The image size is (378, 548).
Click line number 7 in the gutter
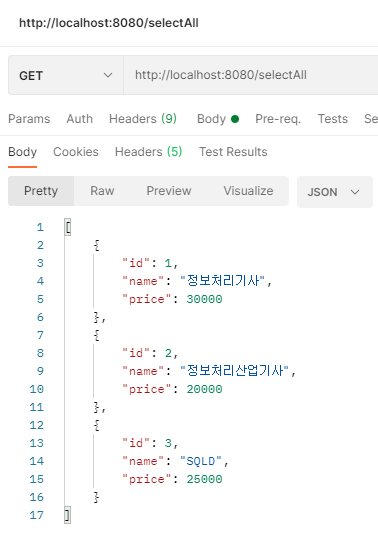pyautogui.click(x=40, y=335)
